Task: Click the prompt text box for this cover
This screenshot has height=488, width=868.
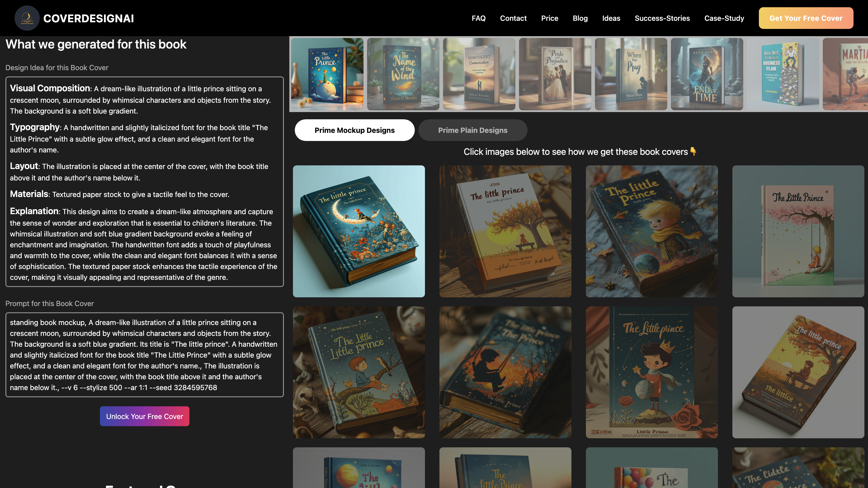Action: coord(144,355)
